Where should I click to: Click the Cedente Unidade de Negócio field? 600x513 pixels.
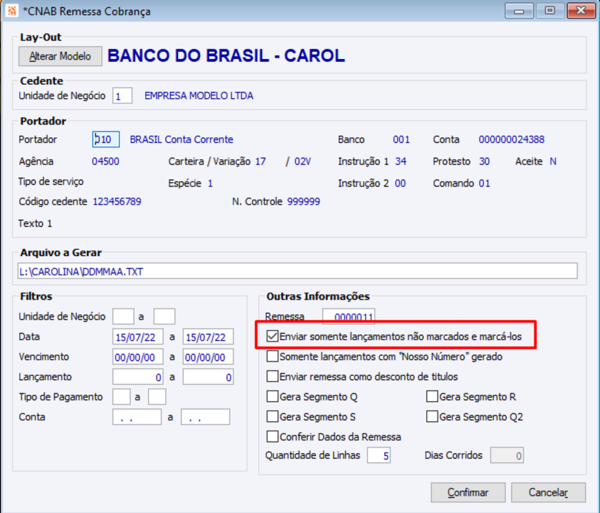(x=122, y=96)
